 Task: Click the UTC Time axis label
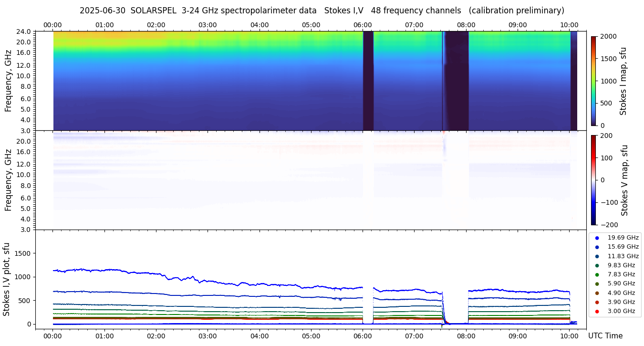(605, 336)
